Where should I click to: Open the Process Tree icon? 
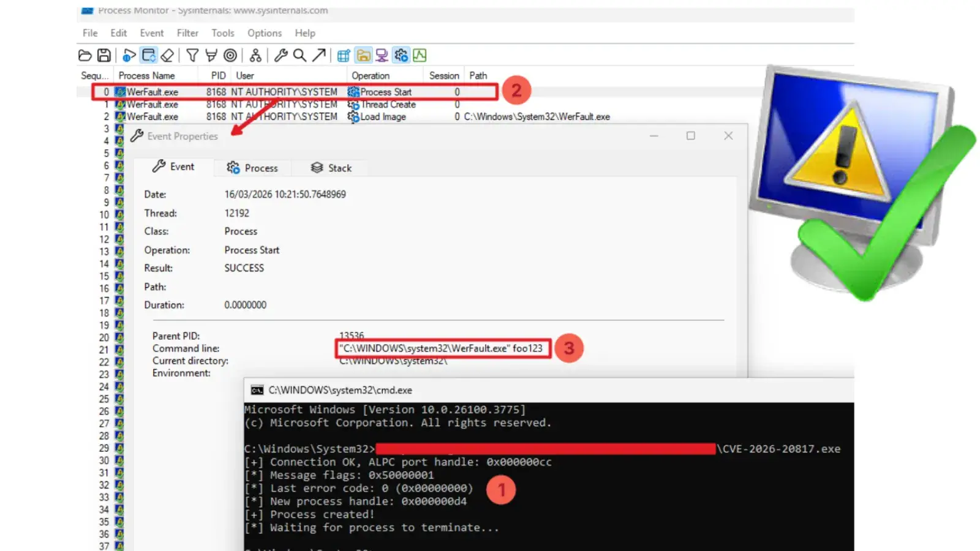point(255,56)
